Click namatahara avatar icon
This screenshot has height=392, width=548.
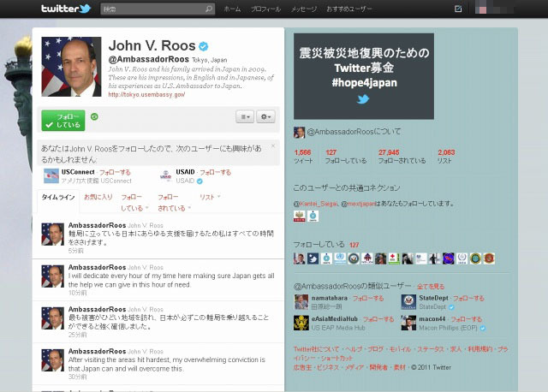(301, 302)
